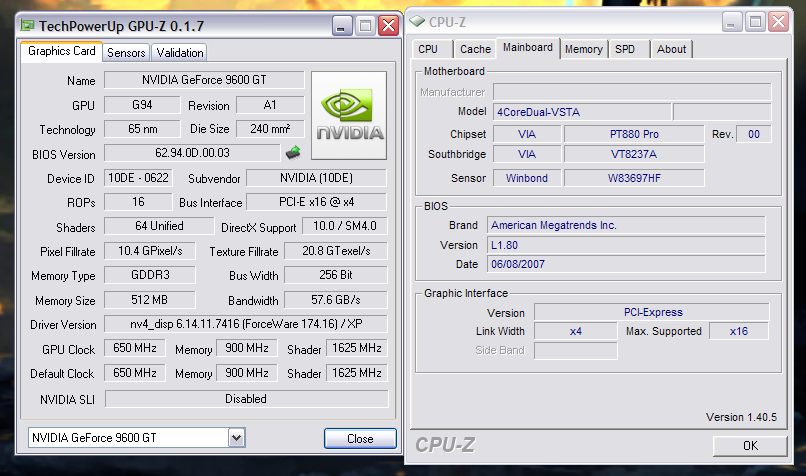Image resolution: width=806 pixels, height=476 pixels.
Task: Minimize the GPU-Z window
Action: tap(341, 26)
